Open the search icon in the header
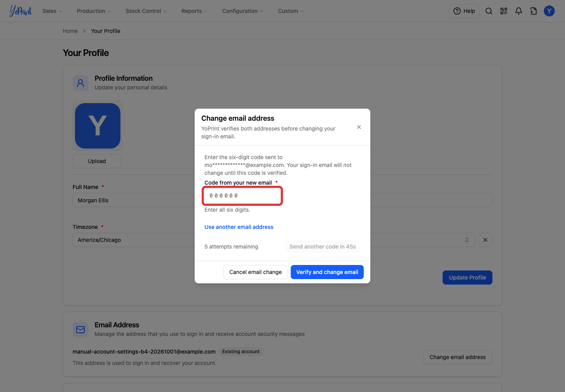The image size is (565, 392). 489,11
